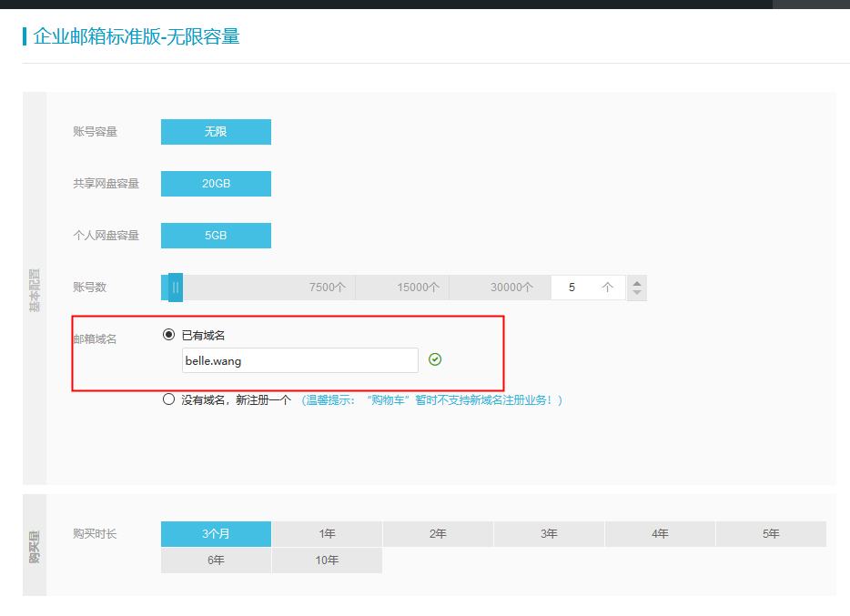Decrease account count with down arrow
The width and height of the screenshot is (850, 616).
click(637, 293)
